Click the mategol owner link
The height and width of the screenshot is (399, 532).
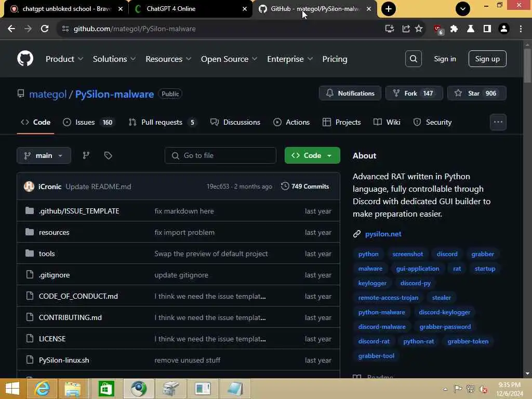coord(48,94)
